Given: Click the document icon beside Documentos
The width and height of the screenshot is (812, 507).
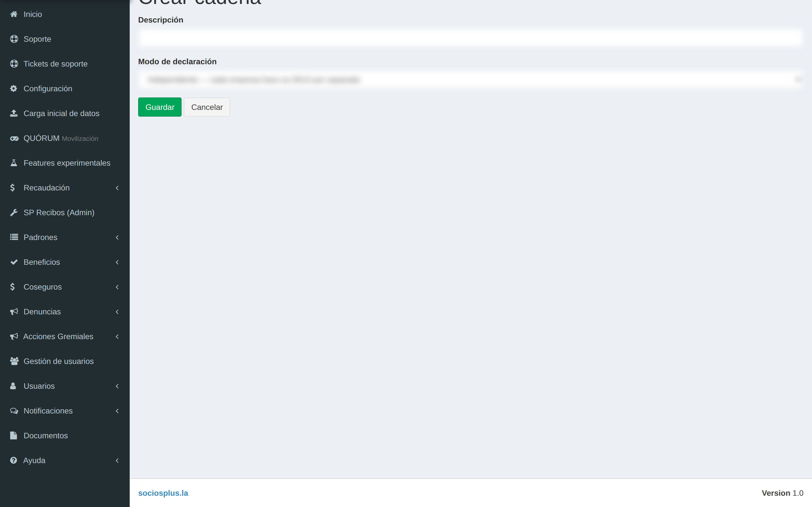Looking at the screenshot, I should coord(14,435).
